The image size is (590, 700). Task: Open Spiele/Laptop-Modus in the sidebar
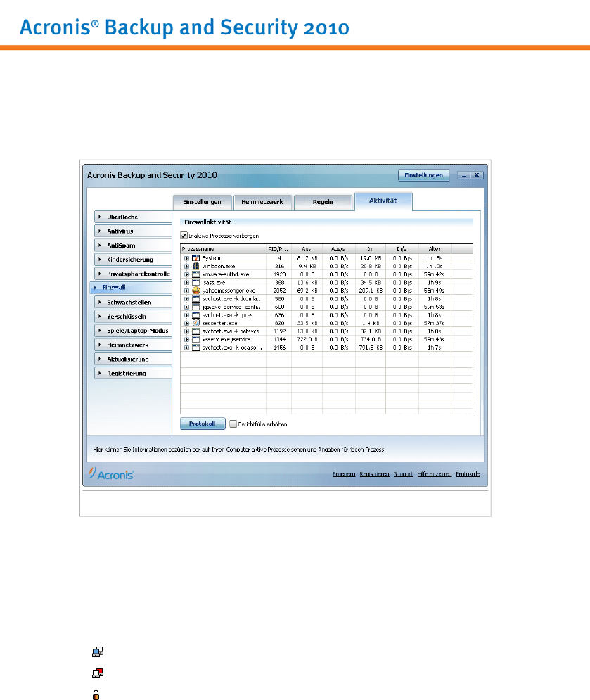pos(133,331)
